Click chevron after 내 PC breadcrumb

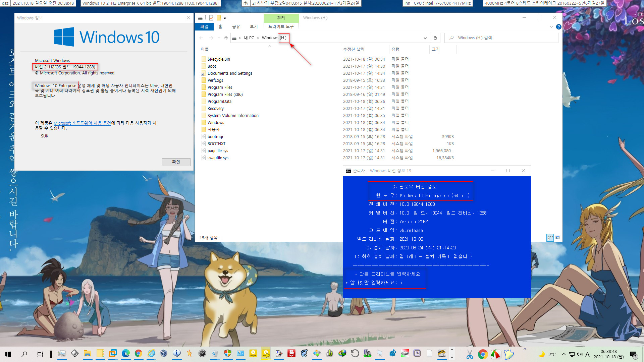point(258,38)
